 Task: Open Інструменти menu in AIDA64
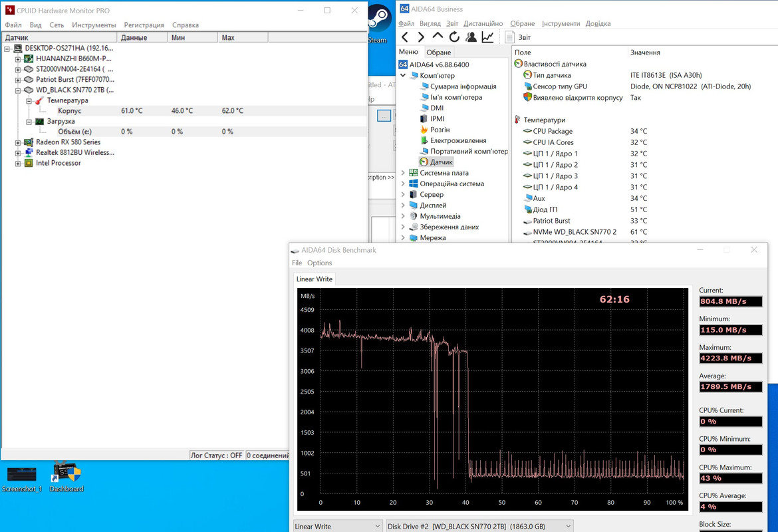click(561, 23)
